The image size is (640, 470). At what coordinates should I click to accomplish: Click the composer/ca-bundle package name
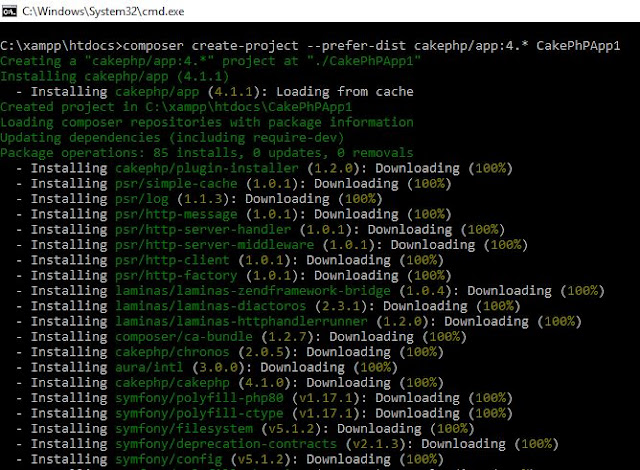coord(184,337)
